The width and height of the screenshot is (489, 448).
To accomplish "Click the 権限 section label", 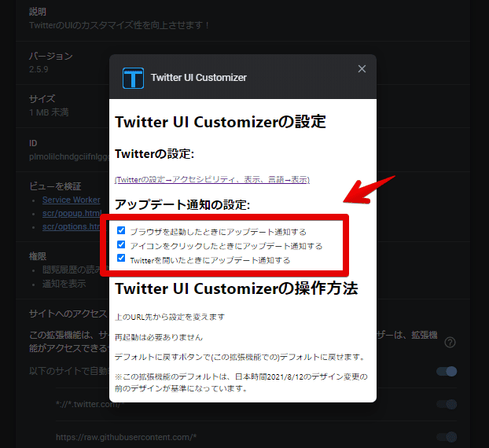I will 38,256.
